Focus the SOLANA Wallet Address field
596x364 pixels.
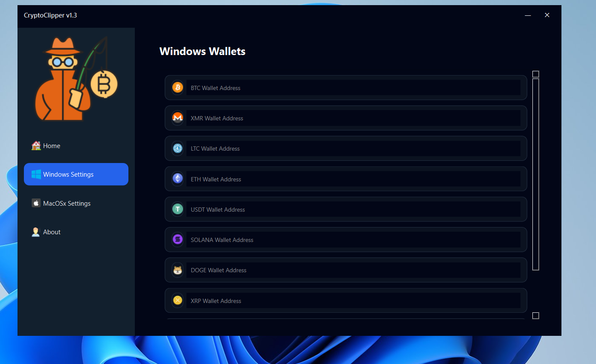click(x=353, y=239)
